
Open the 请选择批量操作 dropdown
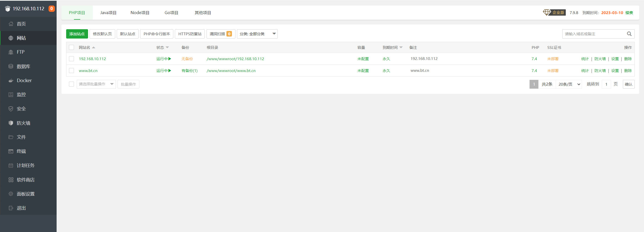coord(96,84)
